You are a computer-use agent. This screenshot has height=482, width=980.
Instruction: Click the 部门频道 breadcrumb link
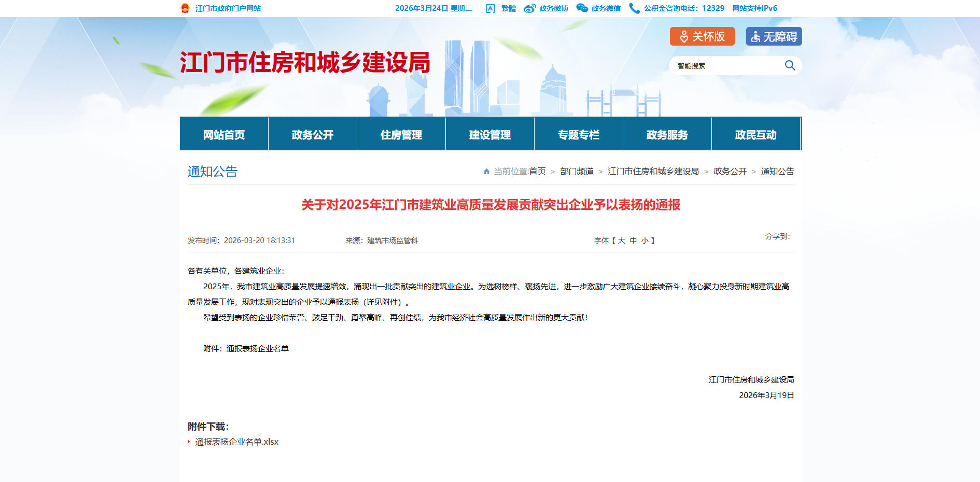click(x=577, y=172)
